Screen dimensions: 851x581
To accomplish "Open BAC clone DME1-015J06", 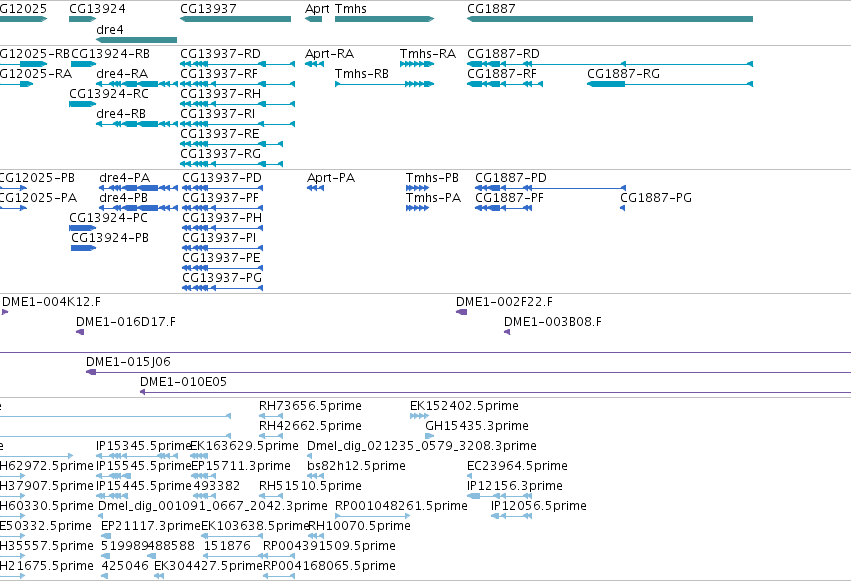I will (x=129, y=362).
